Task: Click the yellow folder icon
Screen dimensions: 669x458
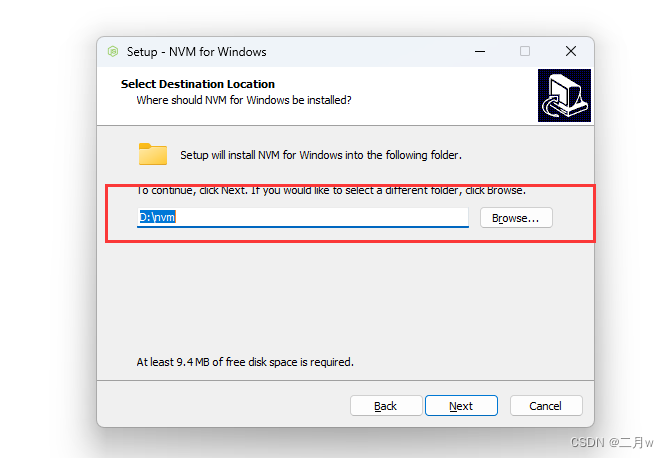Action: pyautogui.click(x=153, y=154)
